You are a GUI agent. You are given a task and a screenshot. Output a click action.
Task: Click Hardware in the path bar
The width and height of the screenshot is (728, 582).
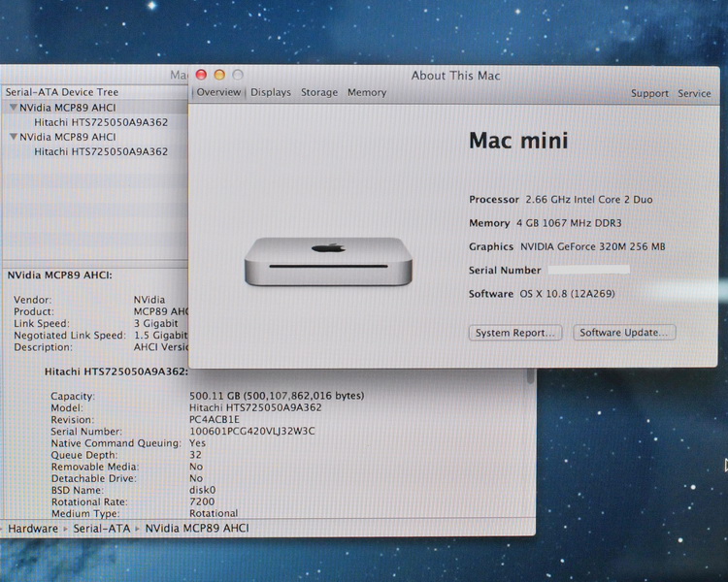click(32, 528)
